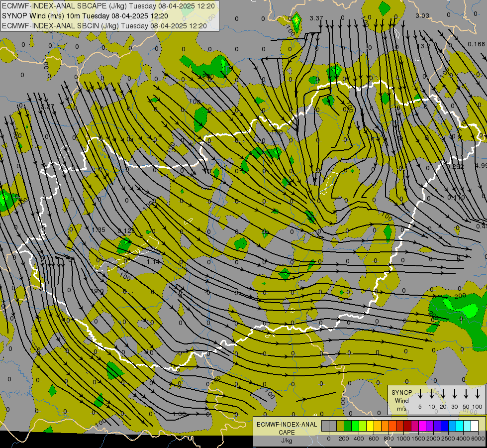Choose the pure blue CAPE legend swatch
The width and height of the screenshot is (487, 448).
point(445,426)
